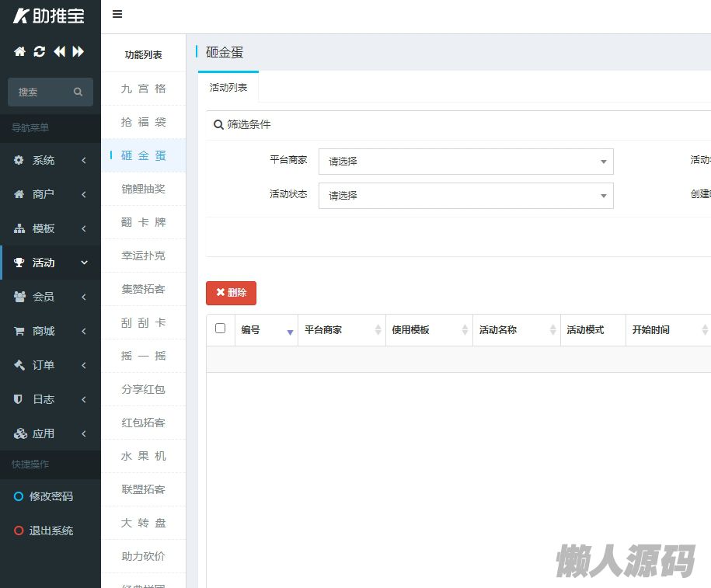Select 大转盘 in the function list
Image resolution: width=711 pixels, height=588 pixels.
(x=143, y=523)
